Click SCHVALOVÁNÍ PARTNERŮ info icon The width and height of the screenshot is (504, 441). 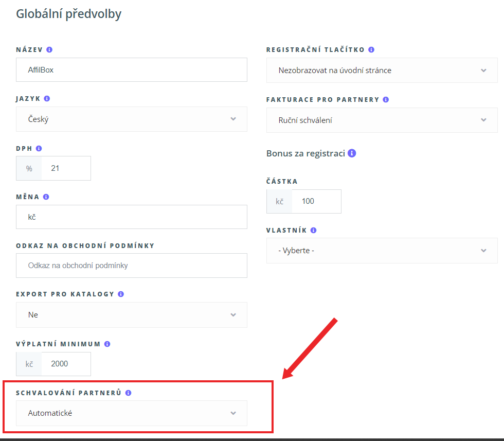128,393
